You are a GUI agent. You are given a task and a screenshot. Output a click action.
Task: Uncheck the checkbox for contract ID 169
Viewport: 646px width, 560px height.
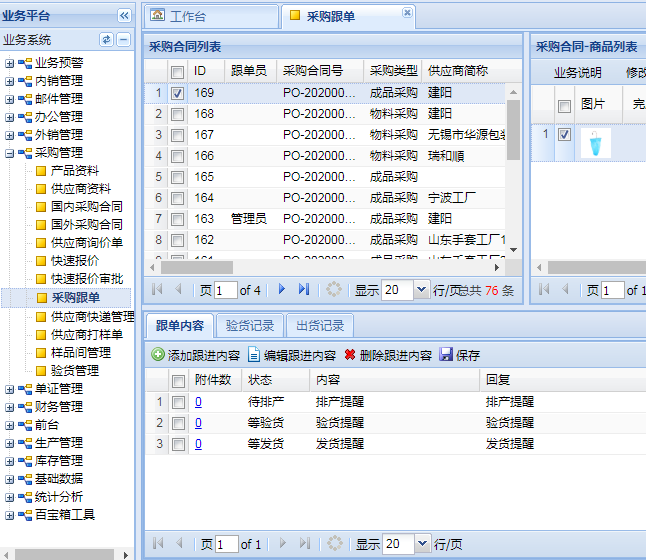[x=177, y=93]
